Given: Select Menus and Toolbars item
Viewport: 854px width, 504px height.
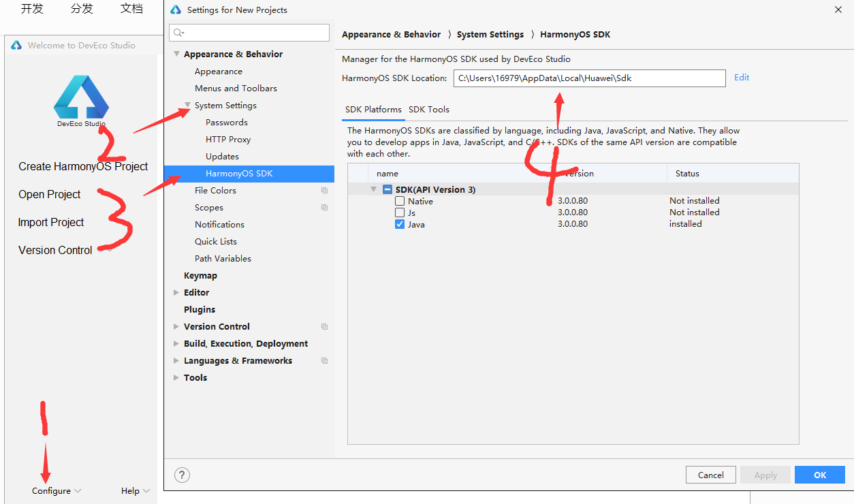Looking at the screenshot, I should (x=236, y=89).
